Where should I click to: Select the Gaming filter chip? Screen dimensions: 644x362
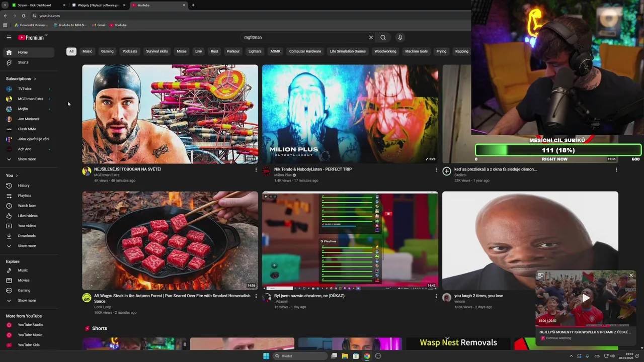coord(107,51)
